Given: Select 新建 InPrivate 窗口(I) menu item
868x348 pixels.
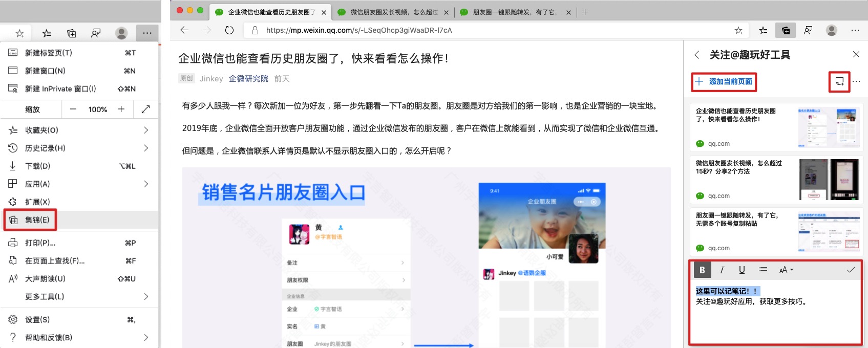Looking at the screenshot, I should 79,89.
